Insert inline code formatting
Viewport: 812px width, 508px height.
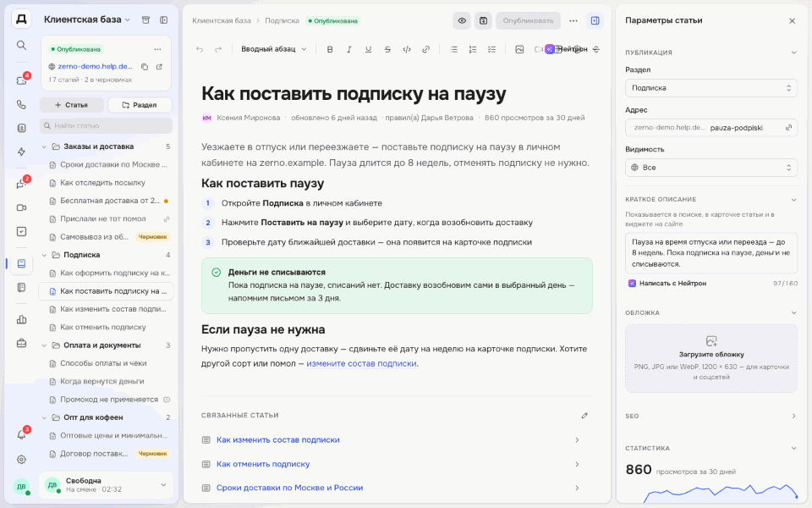coord(407,49)
